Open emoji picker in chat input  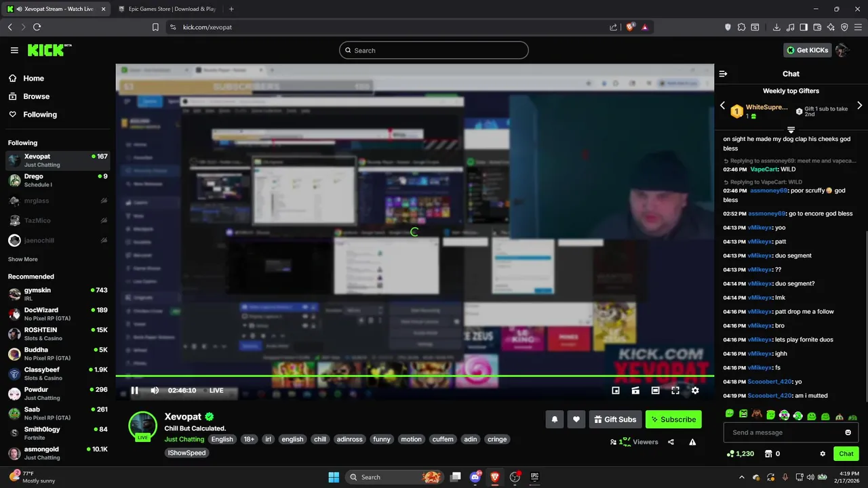click(x=848, y=432)
